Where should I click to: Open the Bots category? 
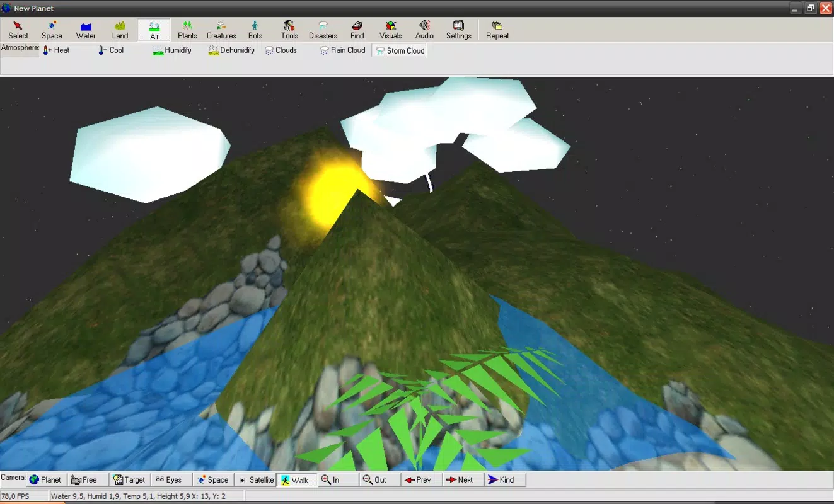(255, 30)
